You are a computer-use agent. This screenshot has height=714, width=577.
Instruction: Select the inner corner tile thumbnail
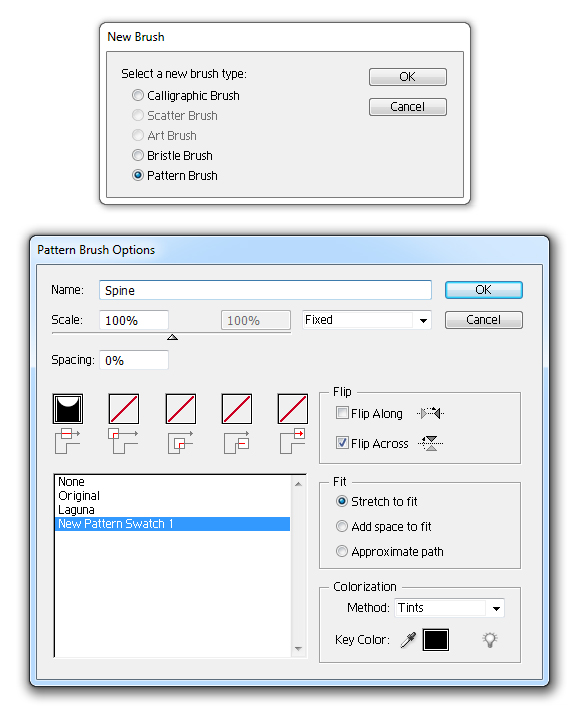(181, 408)
